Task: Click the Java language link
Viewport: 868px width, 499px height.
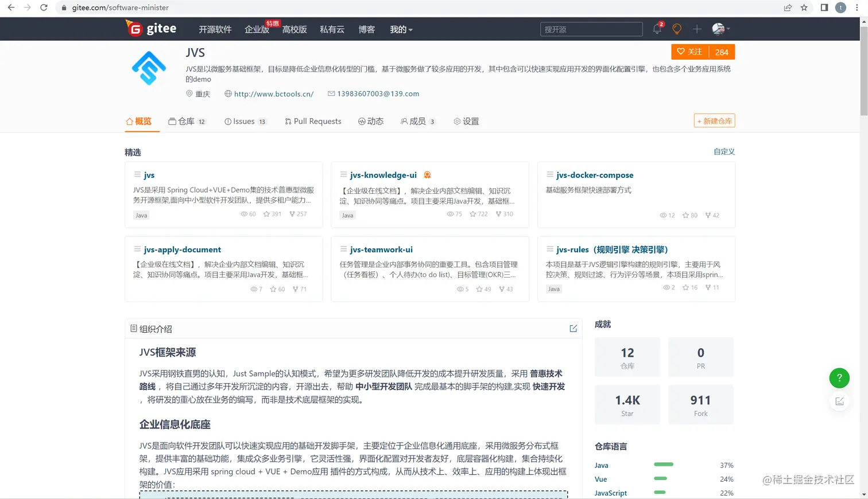Action: click(602, 465)
